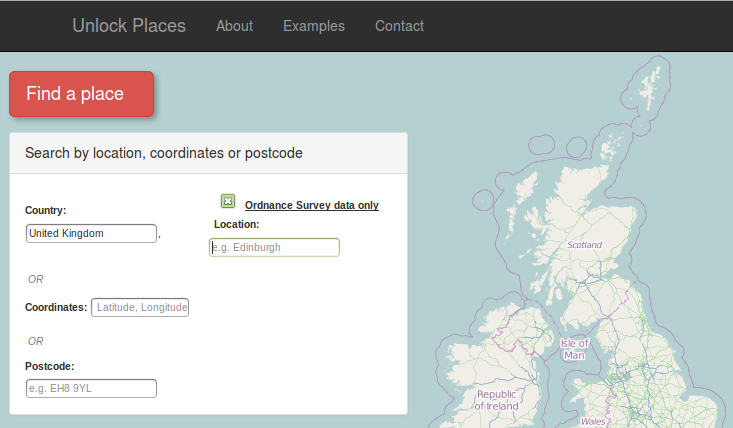This screenshot has height=428, width=733.
Task: Open the Contact page
Action: [399, 26]
